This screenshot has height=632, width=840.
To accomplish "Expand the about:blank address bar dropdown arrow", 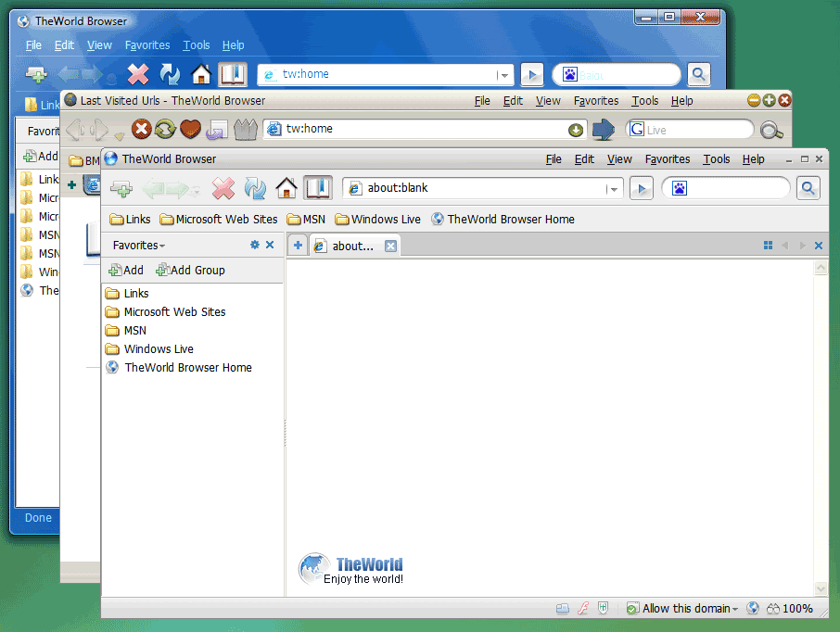I will (612, 189).
